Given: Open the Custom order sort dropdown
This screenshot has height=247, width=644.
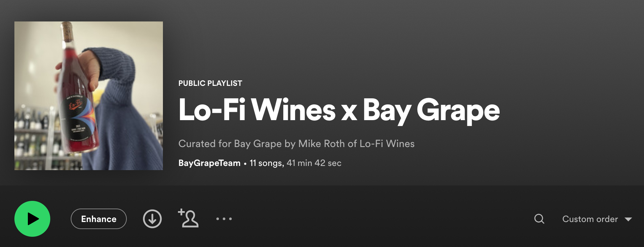Looking at the screenshot, I should 597,219.
